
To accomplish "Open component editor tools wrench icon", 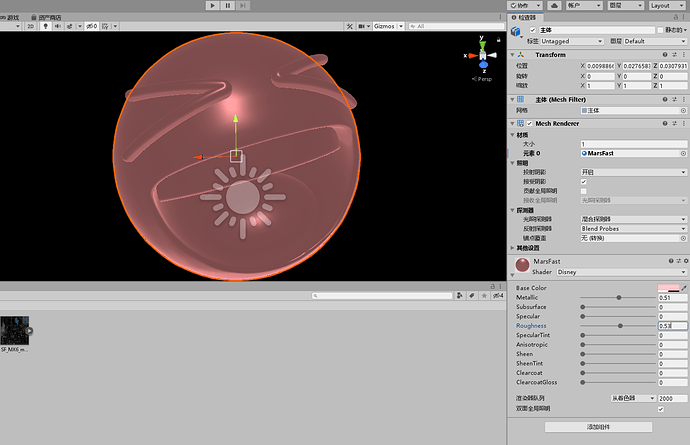I will pyautogui.click(x=349, y=26).
